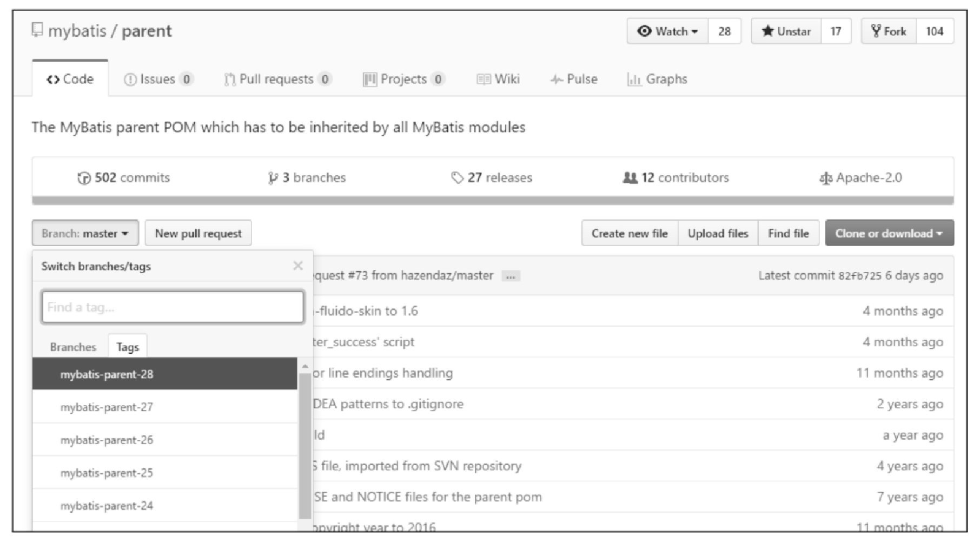Click the contributors people icon
This screenshot has width=980, height=542.
click(630, 177)
